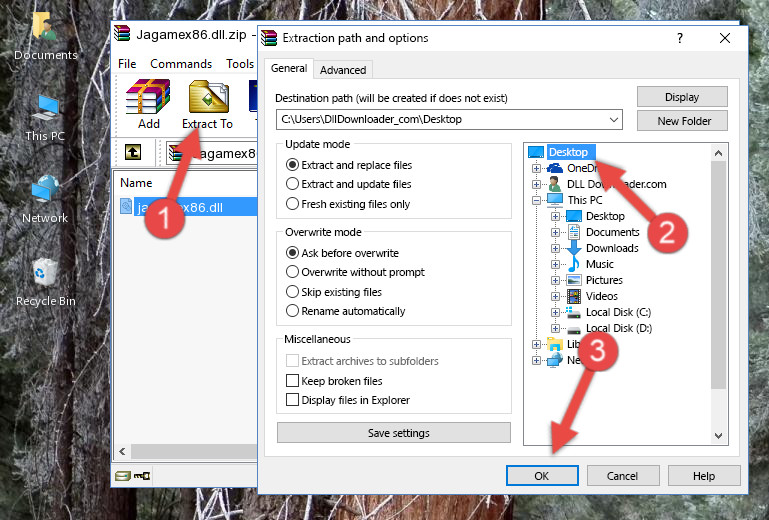The height and width of the screenshot is (520, 769).
Task: Select Extract and replace files option
Action: pos(292,165)
